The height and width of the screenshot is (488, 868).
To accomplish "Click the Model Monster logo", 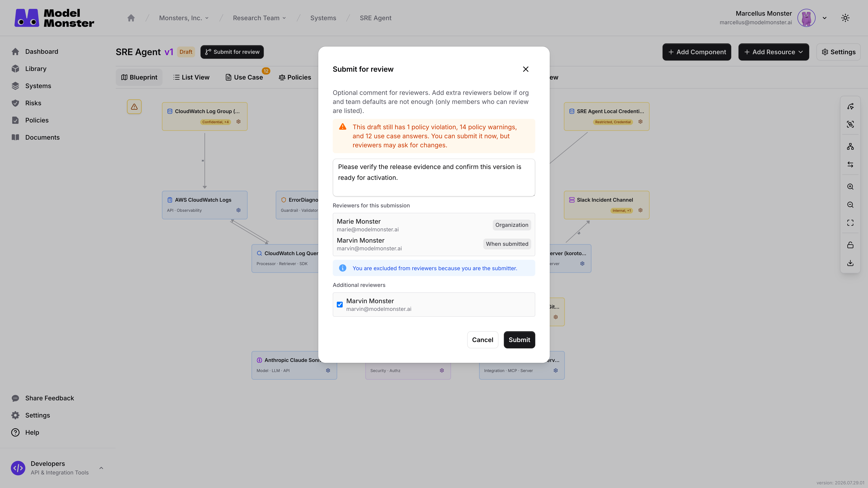I will [54, 18].
